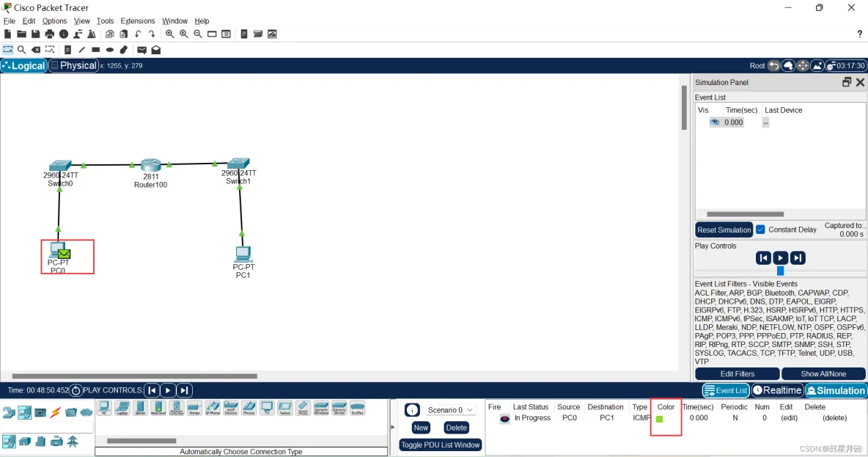Adjust the simulation play speed slider
The image size is (868, 457).
click(780, 271)
